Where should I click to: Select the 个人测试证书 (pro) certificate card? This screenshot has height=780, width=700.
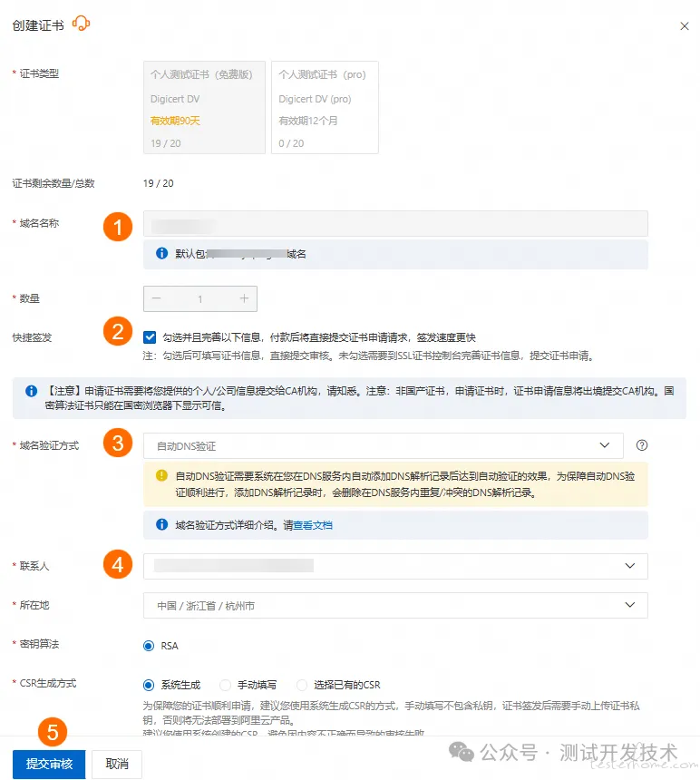pos(325,107)
